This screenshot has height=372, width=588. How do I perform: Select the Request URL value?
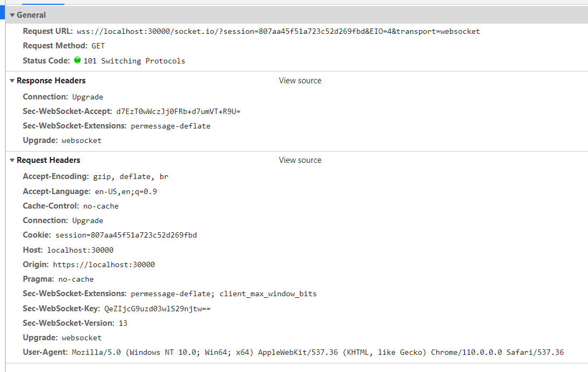279,31
